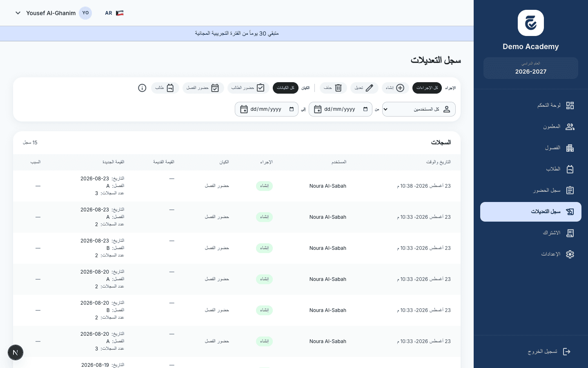Viewport: 588px width, 368px height.
Task: Click the الكيان column header
Action: click(224, 162)
